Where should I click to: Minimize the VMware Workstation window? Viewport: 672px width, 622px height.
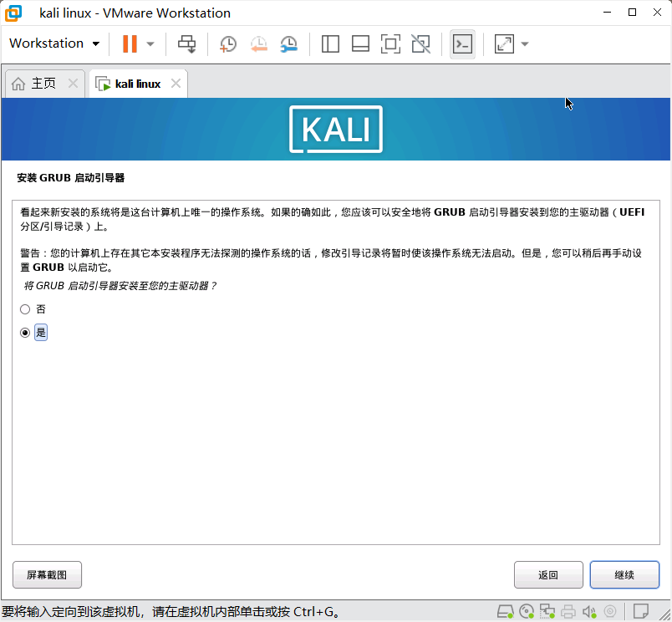pyautogui.click(x=608, y=12)
